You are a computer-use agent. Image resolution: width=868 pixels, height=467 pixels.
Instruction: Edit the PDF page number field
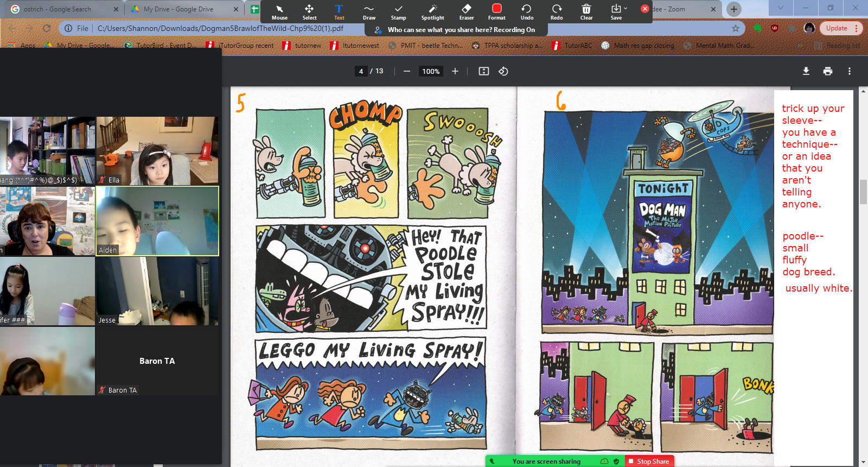[x=361, y=71]
